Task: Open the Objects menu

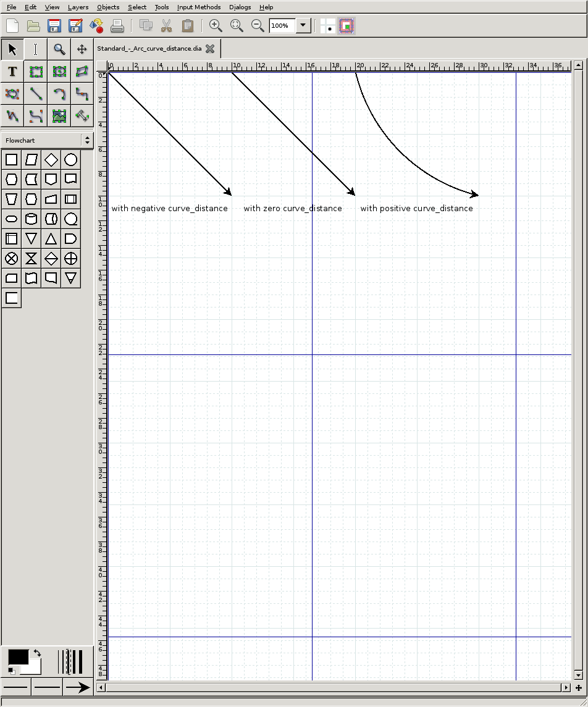Action: pos(108,7)
